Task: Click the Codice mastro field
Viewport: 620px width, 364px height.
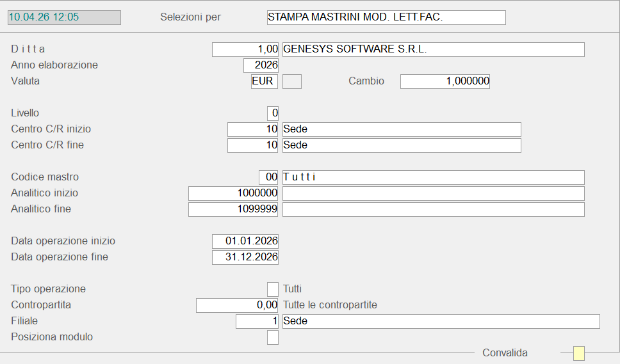Action: [268, 177]
